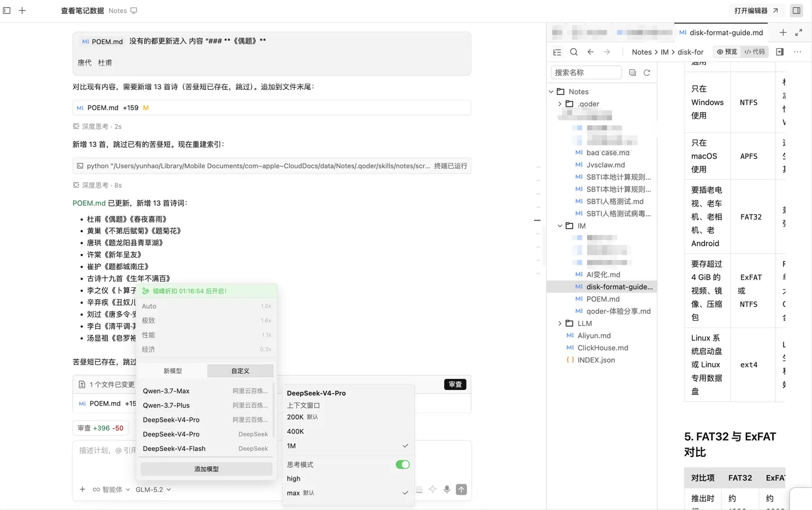Toggle the outline list icon in preview toolbar
Image resolution: width=812 pixels, height=510 pixels.
pyautogui.click(x=557, y=52)
